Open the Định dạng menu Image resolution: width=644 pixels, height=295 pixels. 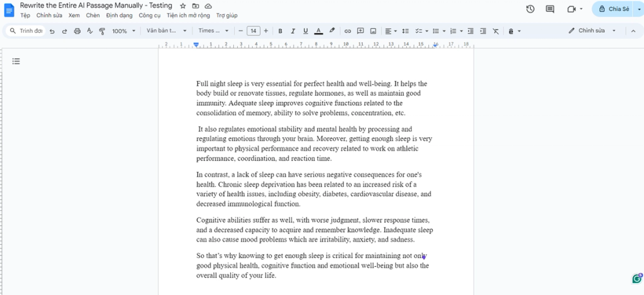[119, 16]
